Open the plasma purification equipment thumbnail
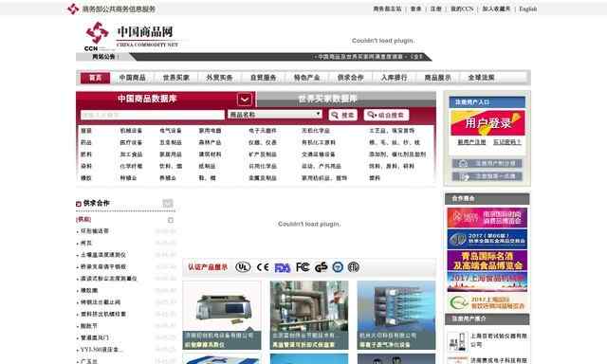The image size is (607, 364). coord(396,315)
